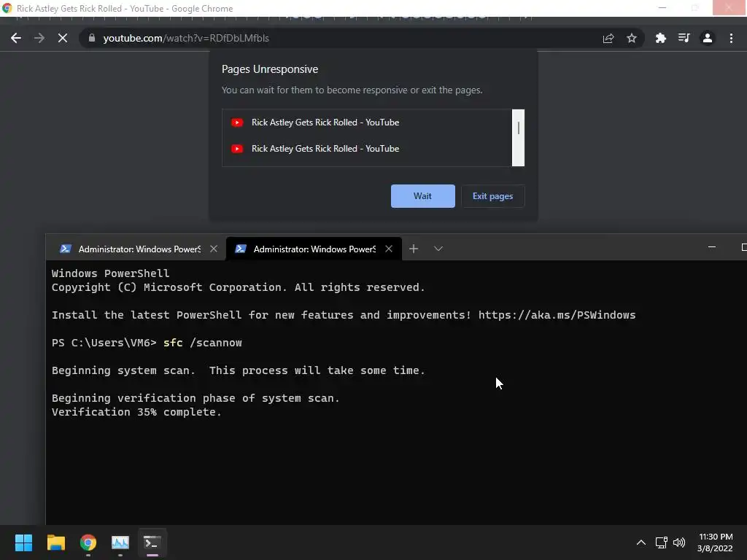This screenshot has height=560, width=747.
Task: Open Windows Start menu
Action: pos(24,542)
